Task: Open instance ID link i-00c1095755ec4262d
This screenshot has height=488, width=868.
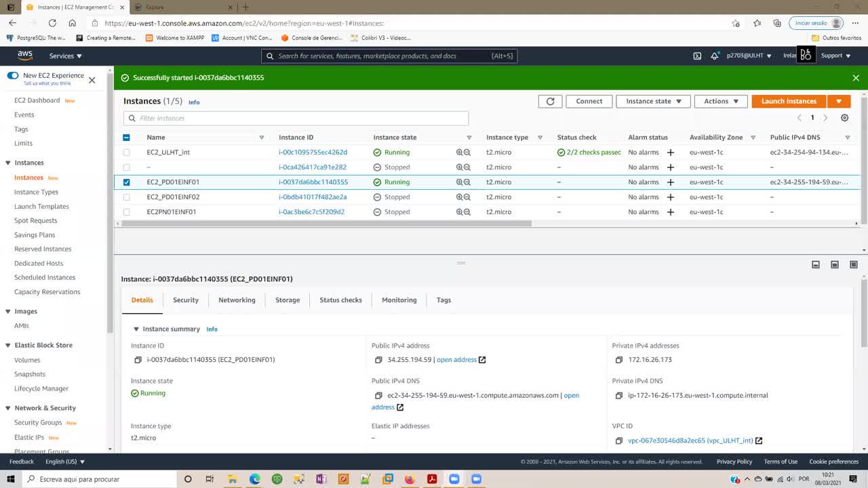Action: (x=313, y=152)
